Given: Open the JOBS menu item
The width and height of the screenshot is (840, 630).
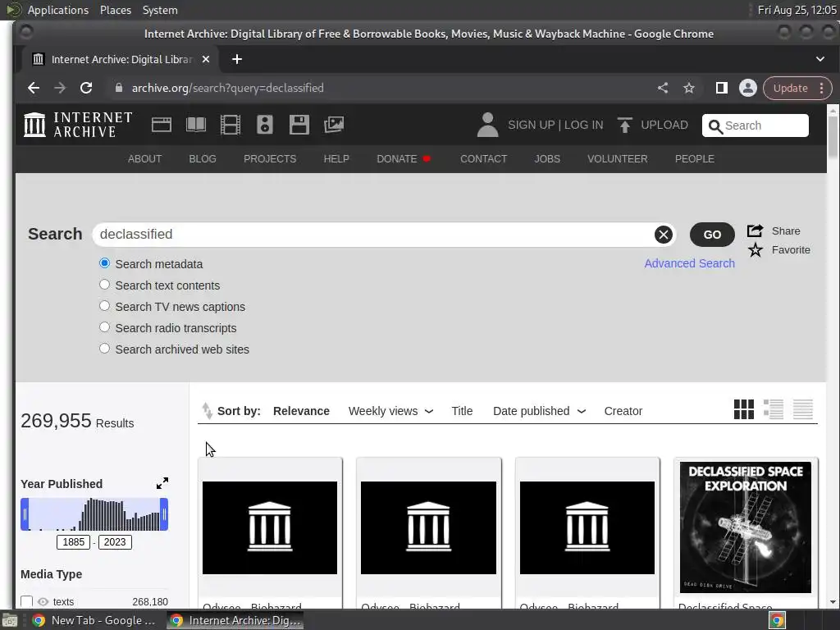Looking at the screenshot, I should pos(547,159).
